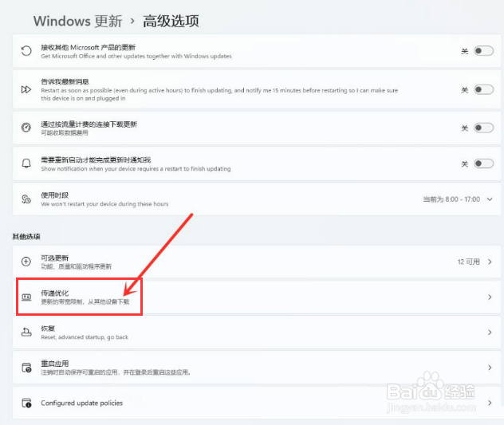Toggle 接收其他 Microsoft 产品的更新 switch
Viewport: 504px width, 425px height.
pyautogui.click(x=484, y=51)
